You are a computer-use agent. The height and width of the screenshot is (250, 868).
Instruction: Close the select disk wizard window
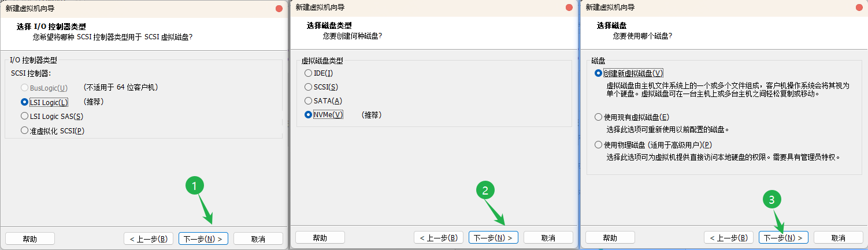(860, 8)
